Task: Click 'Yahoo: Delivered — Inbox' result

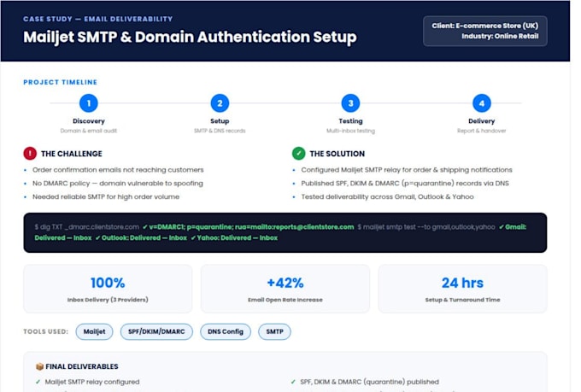Action: point(234,238)
